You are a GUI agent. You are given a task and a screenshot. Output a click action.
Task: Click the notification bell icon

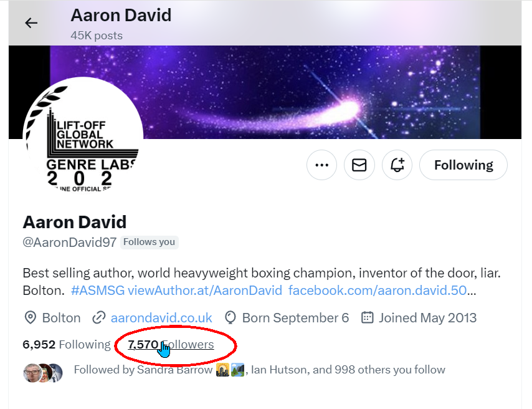(x=397, y=165)
